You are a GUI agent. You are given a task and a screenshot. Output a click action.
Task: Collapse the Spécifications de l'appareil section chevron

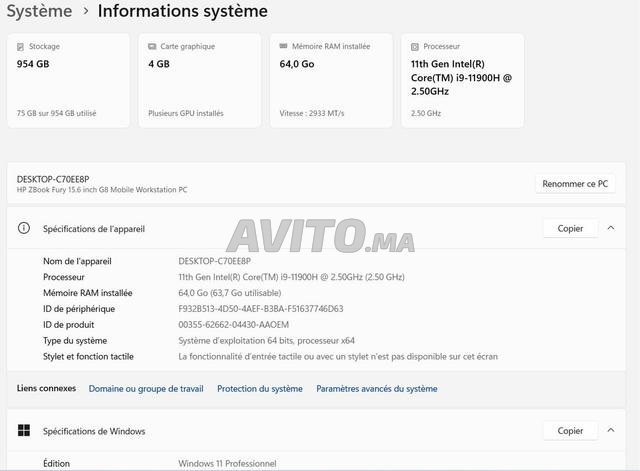(x=611, y=228)
